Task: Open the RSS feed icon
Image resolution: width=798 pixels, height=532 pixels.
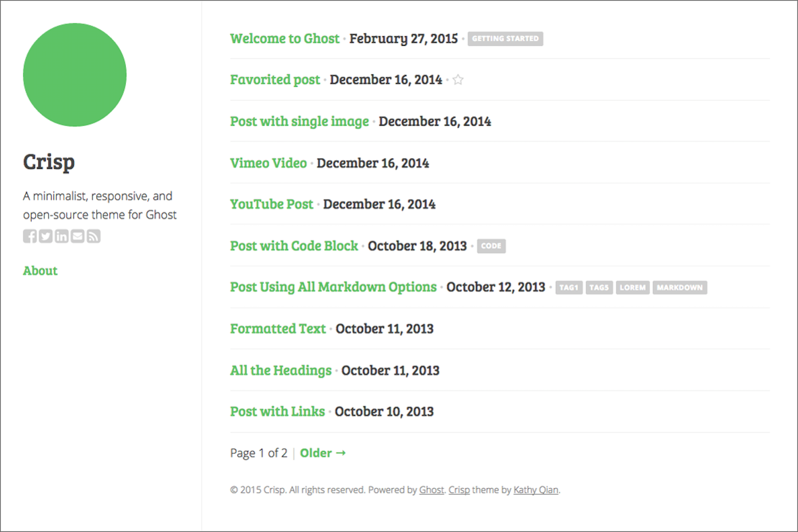Action: tap(94, 236)
